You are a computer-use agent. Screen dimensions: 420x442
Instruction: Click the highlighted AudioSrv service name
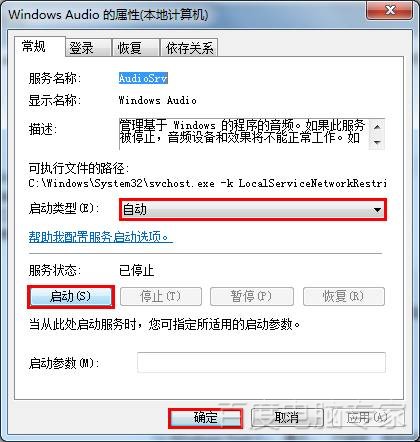point(143,78)
